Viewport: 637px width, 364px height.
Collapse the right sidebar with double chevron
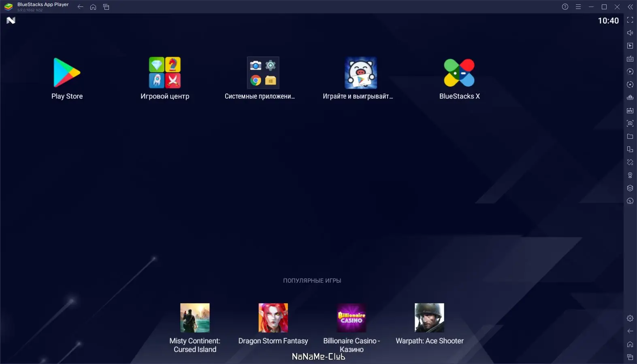pyautogui.click(x=630, y=7)
